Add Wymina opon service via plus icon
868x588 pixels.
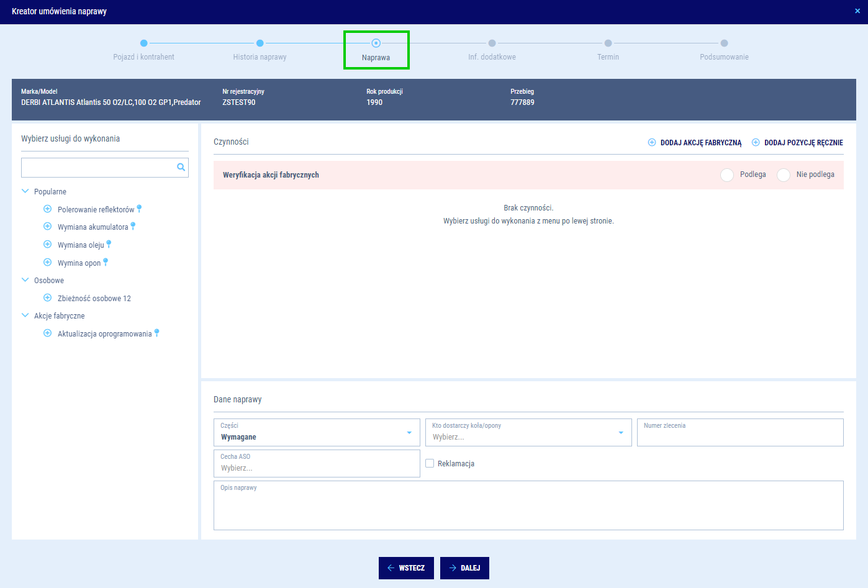47,263
